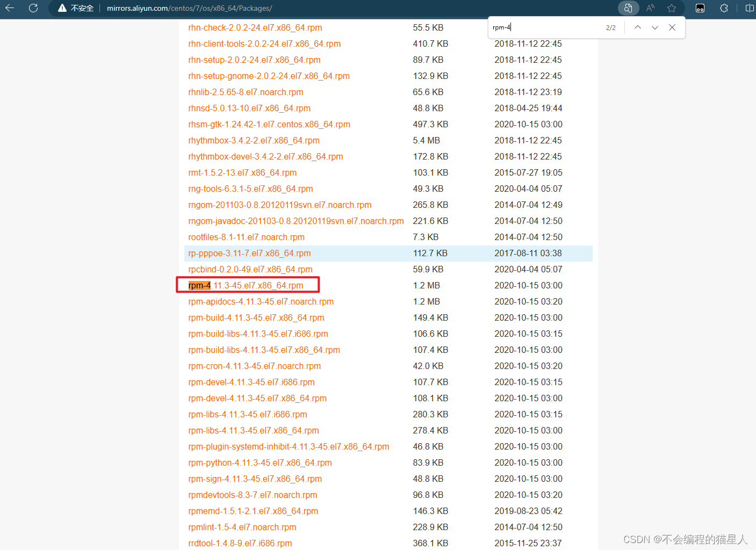The image size is (756, 550).
Task: Open rng-tools-6.3.1-5.el7.x86_64.rpm link
Action: click(250, 189)
